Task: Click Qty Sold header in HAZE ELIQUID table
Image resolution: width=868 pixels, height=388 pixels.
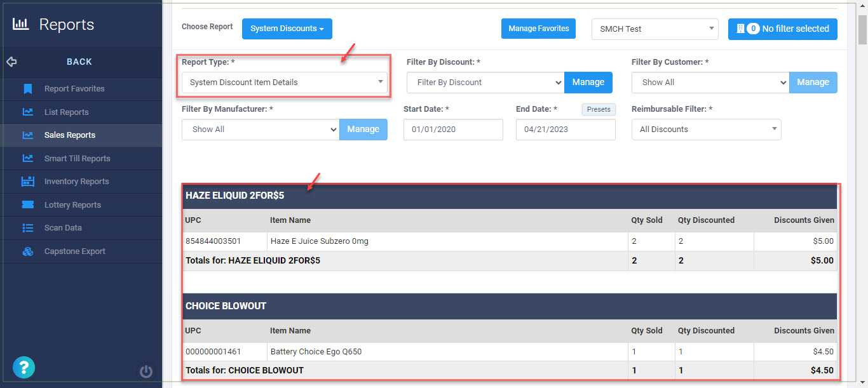Action: 647,220
